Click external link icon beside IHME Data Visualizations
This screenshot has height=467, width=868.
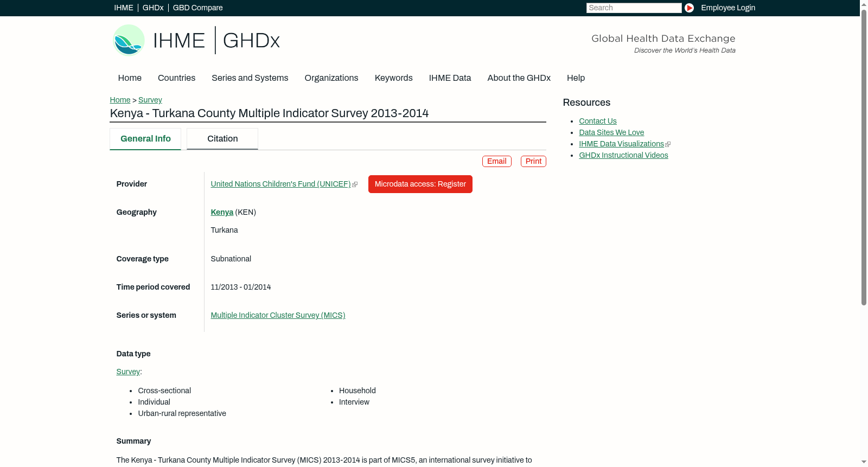668,144
